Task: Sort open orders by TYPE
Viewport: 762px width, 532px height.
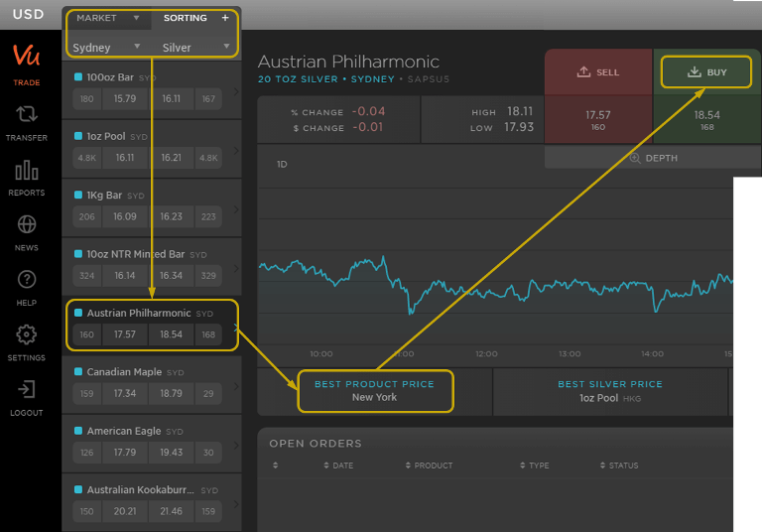Action: 535,465
